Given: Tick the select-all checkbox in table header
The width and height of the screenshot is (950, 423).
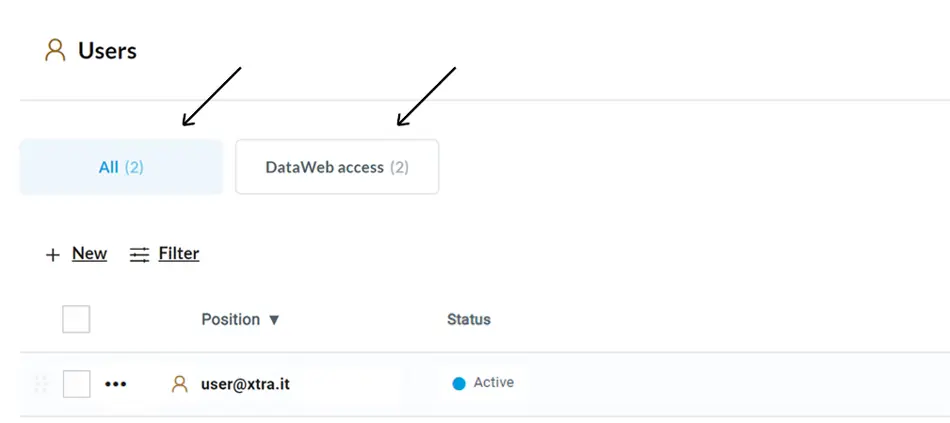Looking at the screenshot, I should pyautogui.click(x=76, y=319).
